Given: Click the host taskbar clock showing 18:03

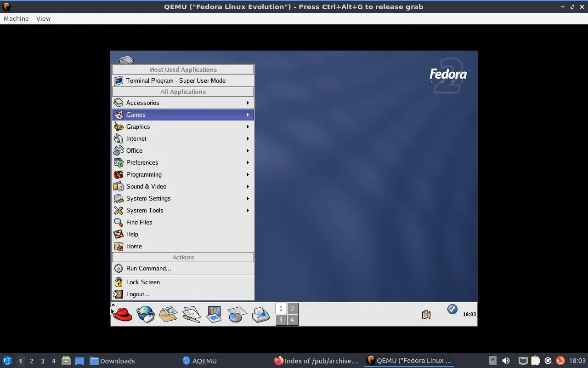Looking at the screenshot, I should click(577, 361).
